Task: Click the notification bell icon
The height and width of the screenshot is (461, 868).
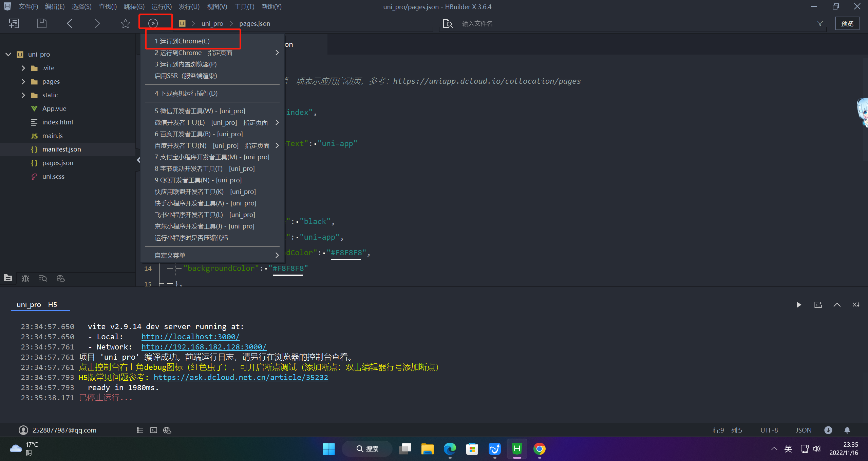Action: [x=847, y=430]
